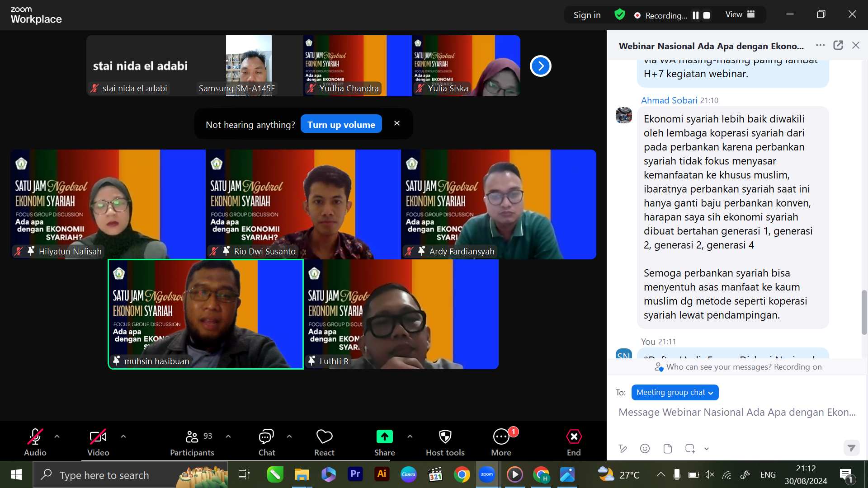Open emoji picker in chat composer
Image resolution: width=868 pixels, height=488 pixels.
645,448
